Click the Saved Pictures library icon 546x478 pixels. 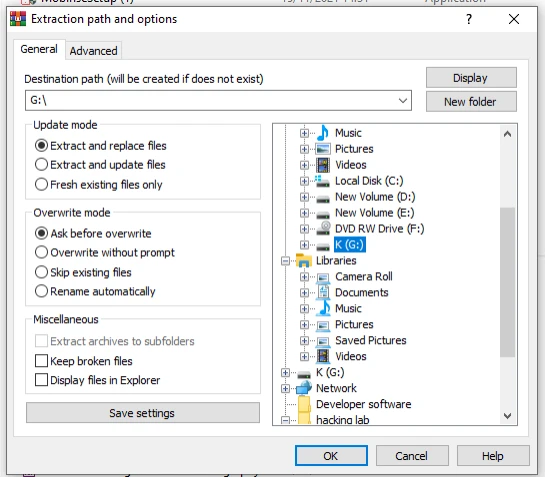323,341
